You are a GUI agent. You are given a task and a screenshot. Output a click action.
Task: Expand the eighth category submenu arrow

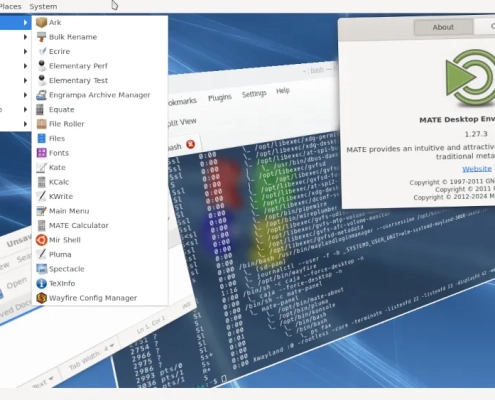(25, 124)
